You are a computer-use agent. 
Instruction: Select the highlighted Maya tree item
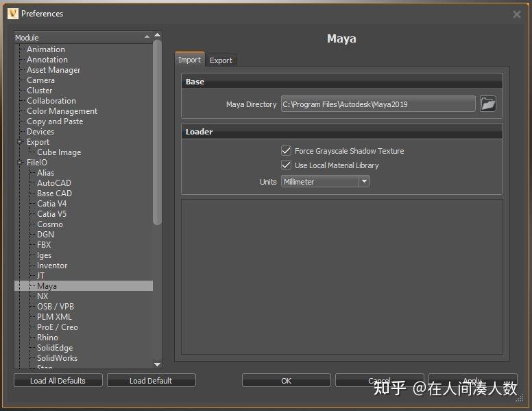[84, 285]
